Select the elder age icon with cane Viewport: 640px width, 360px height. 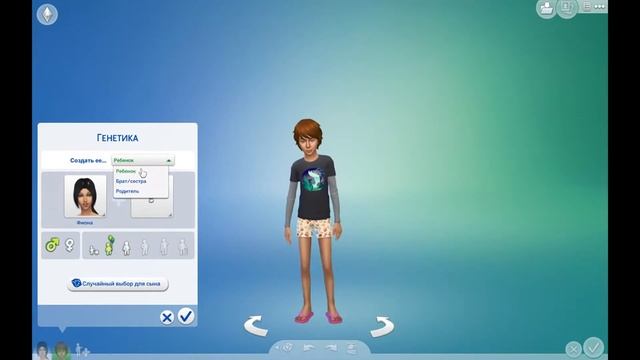183,247
